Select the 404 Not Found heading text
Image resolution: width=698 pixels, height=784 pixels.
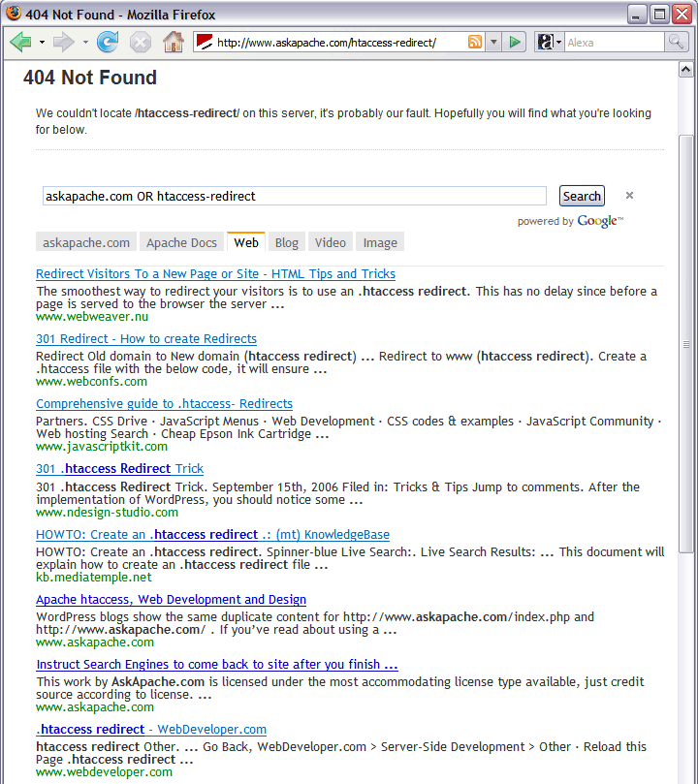tap(90, 78)
